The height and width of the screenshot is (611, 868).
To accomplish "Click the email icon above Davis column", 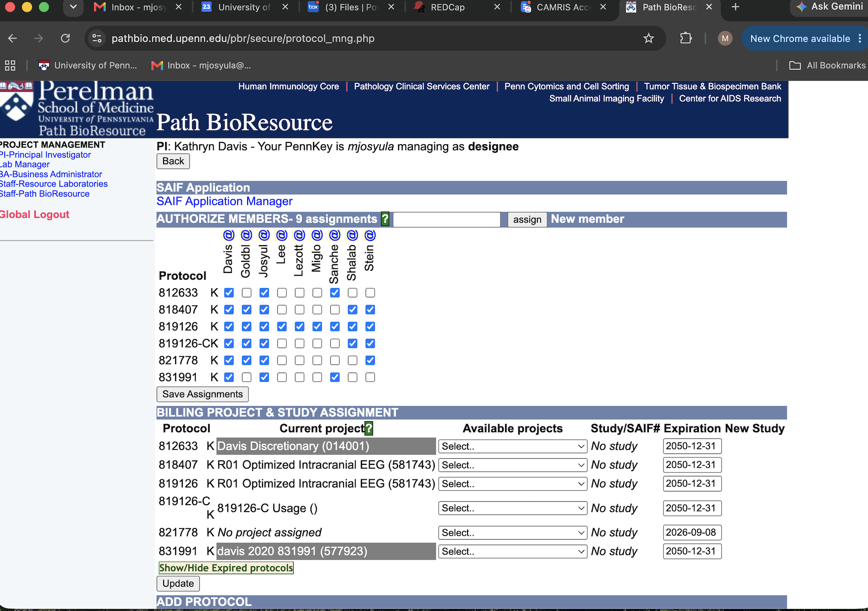I will (x=229, y=235).
